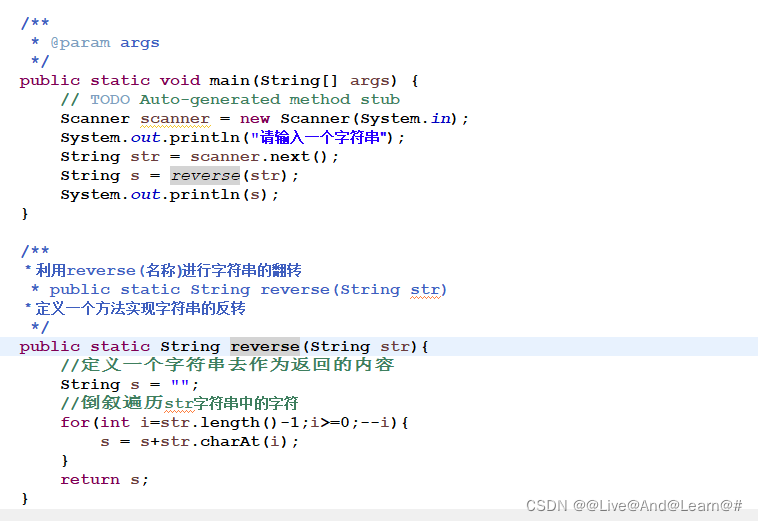Click the for loop header line
This screenshot has width=758, height=521.
[x=234, y=422]
